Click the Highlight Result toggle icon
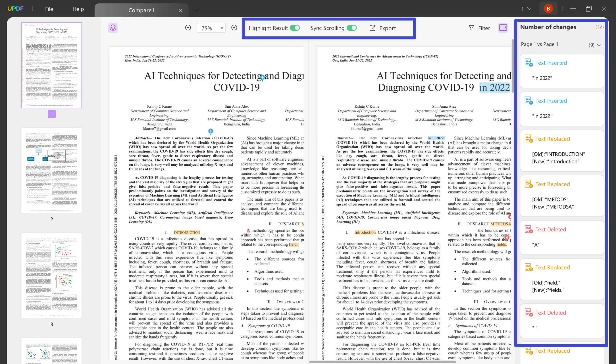The image size is (616, 364). coord(295,28)
